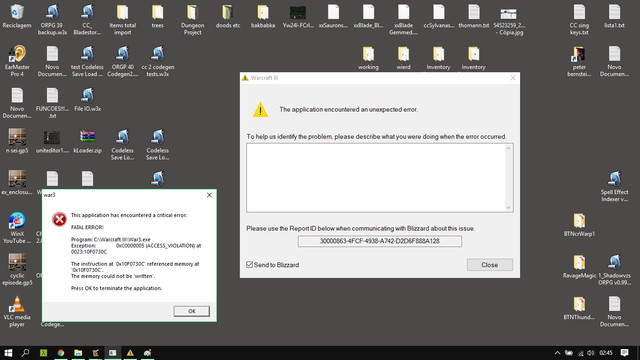Uncheck the Send to Blizzard checkbox
Screen dimensions: 640x360
click(249, 265)
